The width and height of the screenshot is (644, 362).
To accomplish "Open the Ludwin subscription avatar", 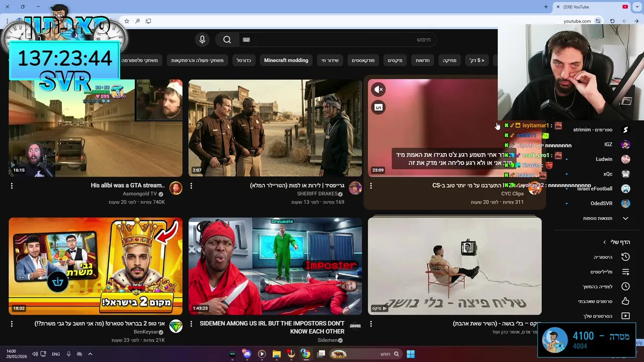I will click(625, 159).
